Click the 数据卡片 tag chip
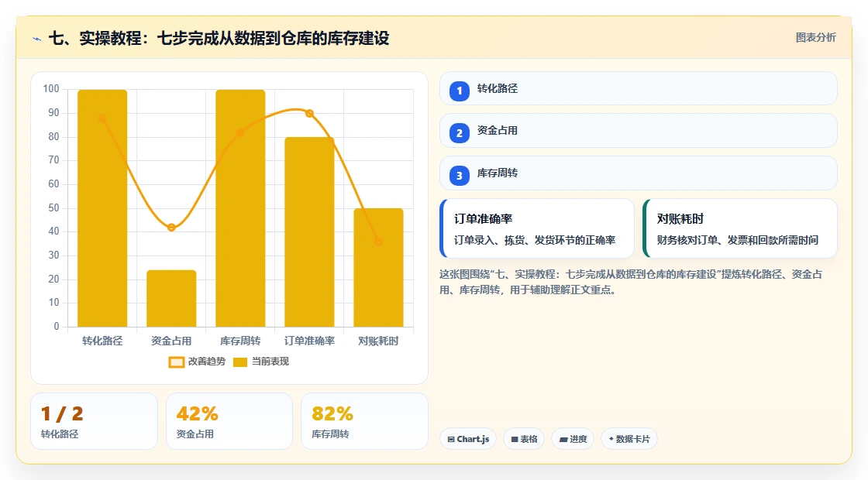 click(629, 439)
